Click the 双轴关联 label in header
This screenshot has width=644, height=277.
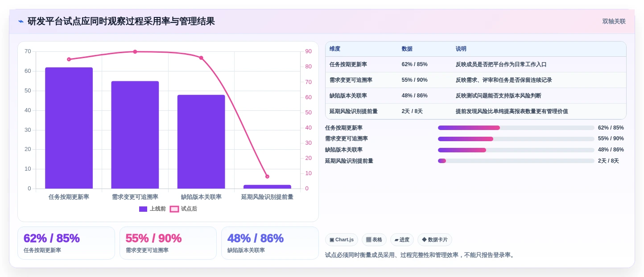tap(614, 21)
